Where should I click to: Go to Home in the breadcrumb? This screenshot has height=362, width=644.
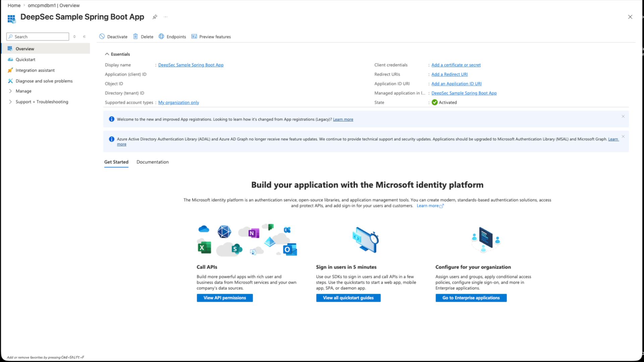click(14, 5)
